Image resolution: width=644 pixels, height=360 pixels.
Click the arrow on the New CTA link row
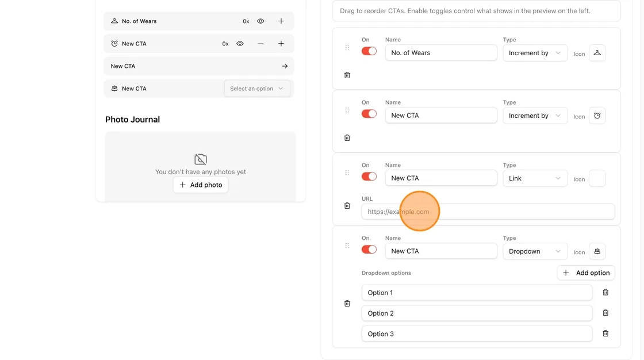(x=285, y=66)
